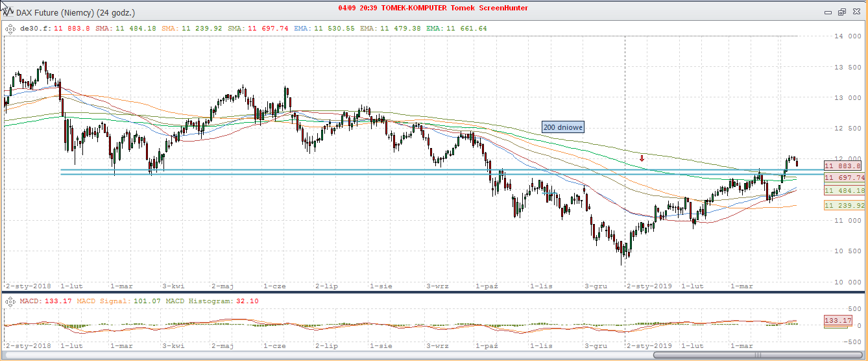The height and width of the screenshot is (361, 868).
Task: Select the small red arrow marker on chart
Action: (x=642, y=158)
